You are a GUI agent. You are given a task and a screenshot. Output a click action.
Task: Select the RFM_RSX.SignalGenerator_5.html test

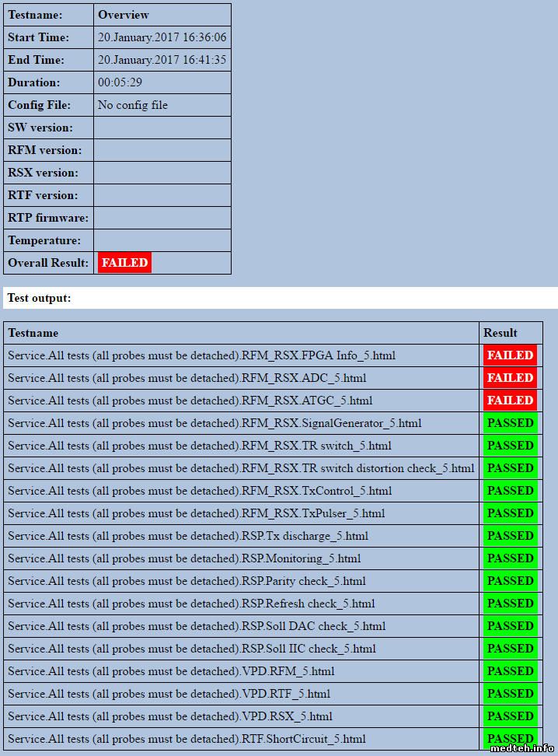(214, 423)
